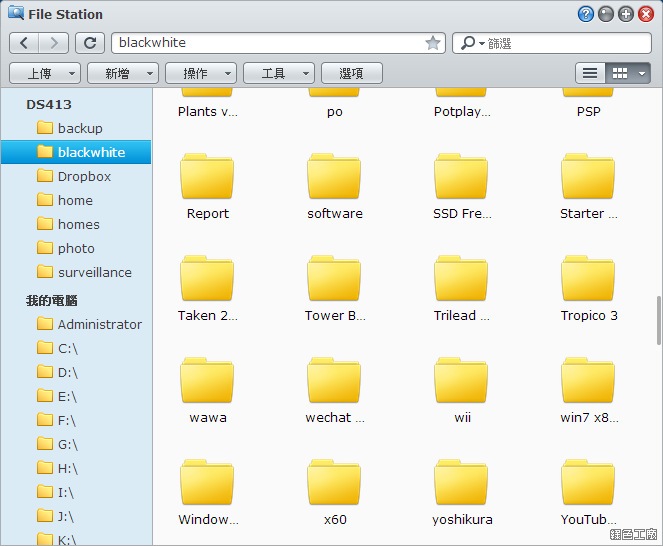Screen dimensions: 663x546
Task: Select the Starter ... folder icon
Action: point(588,176)
